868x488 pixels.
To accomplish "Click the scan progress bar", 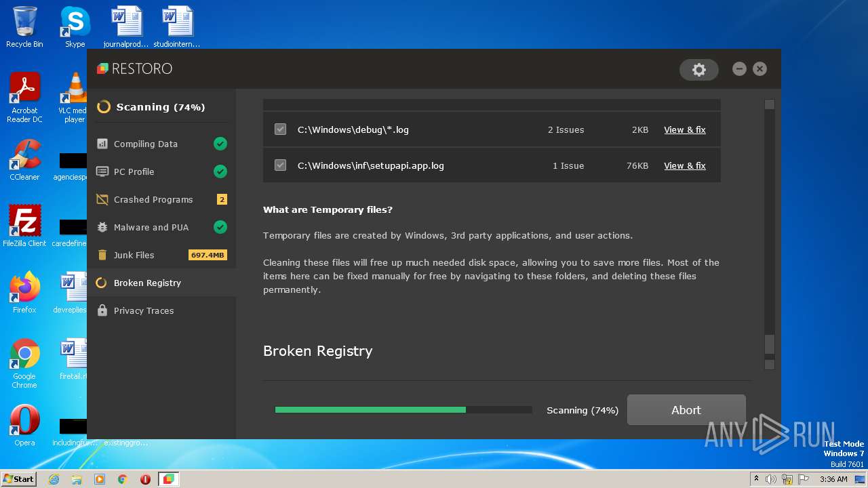I will [403, 409].
